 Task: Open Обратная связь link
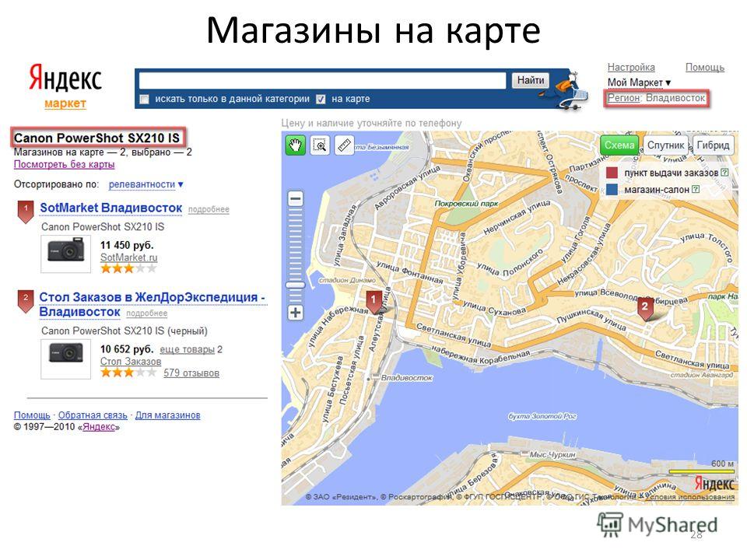click(x=93, y=415)
